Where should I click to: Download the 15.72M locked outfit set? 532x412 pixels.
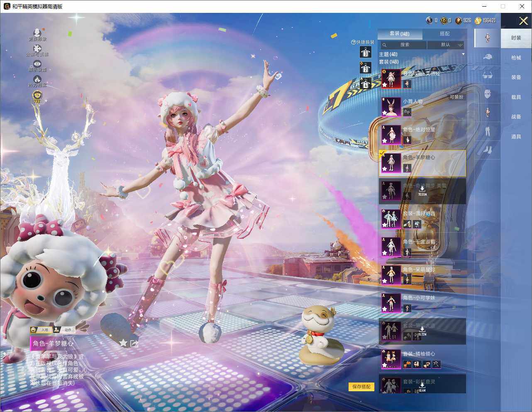(x=422, y=330)
